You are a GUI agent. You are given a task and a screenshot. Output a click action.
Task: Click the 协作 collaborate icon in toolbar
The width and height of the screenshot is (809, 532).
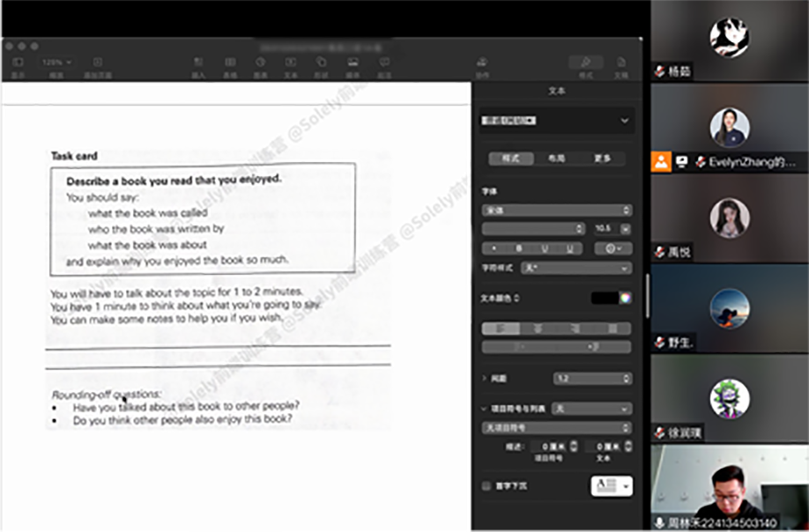(x=482, y=63)
